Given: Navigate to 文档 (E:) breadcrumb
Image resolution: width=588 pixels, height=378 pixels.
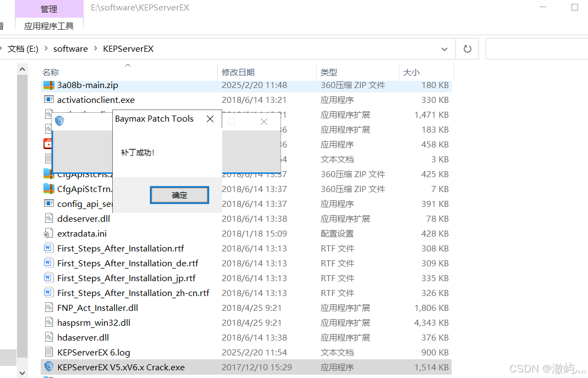Looking at the screenshot, I should tap(23, 49).
